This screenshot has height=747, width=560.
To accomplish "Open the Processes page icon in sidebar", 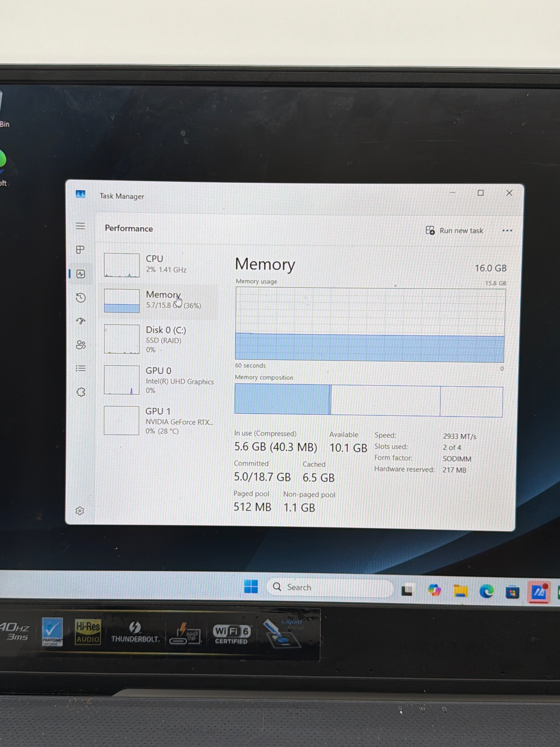I will tap(80, 250).
